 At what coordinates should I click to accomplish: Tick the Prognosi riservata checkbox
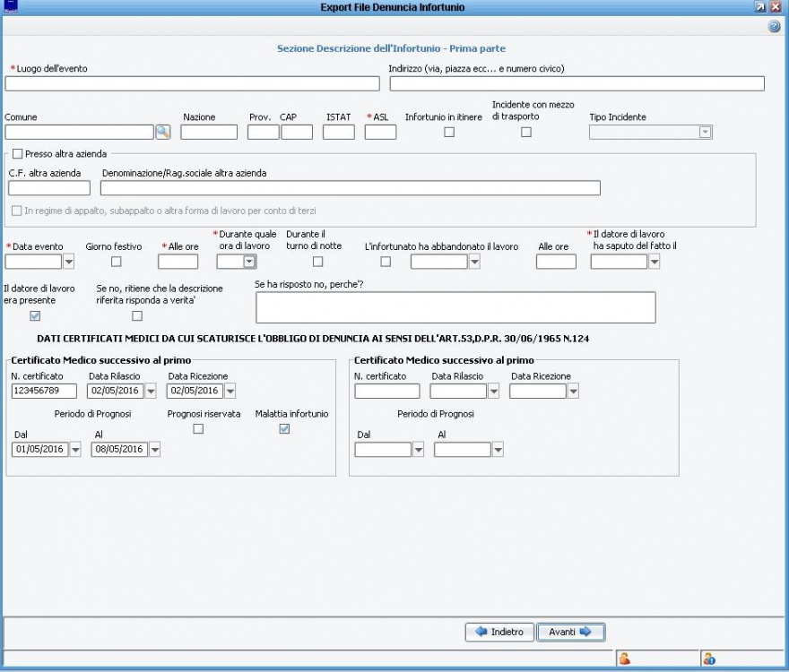pyautogui.click(x=198, y=429)
